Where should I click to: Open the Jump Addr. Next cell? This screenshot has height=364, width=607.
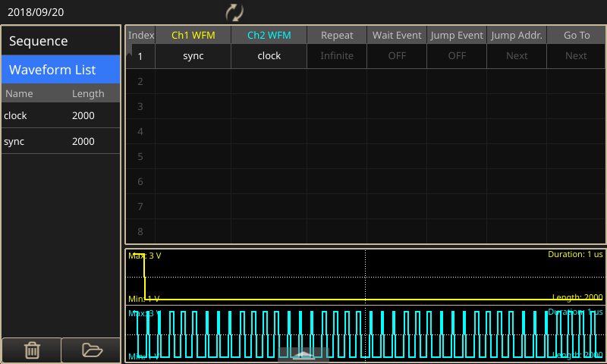click(517, 55)
